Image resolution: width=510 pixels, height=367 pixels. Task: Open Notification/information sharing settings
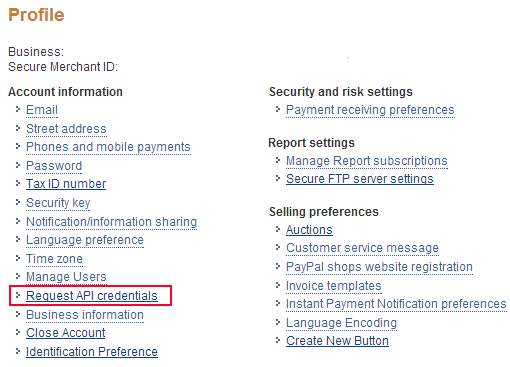(x=111, y=222)
